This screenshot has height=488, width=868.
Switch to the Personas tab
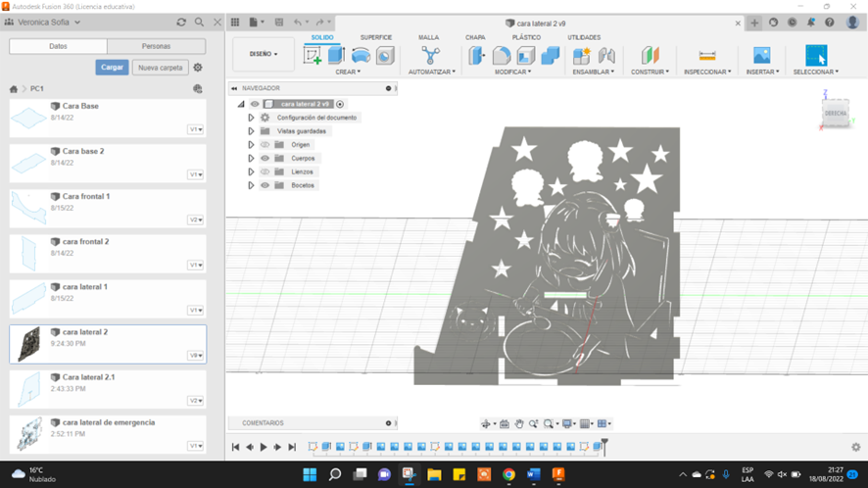(156, 46)
